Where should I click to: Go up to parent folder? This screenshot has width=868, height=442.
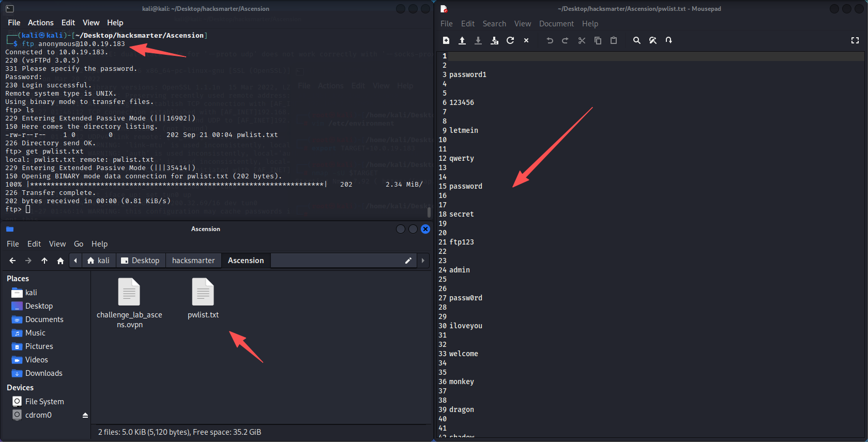44,261
